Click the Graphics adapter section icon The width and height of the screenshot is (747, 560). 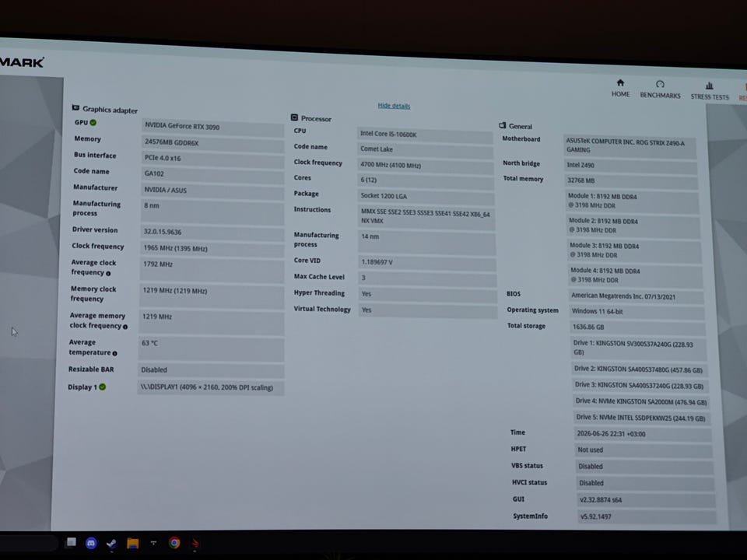coord(75,107)
